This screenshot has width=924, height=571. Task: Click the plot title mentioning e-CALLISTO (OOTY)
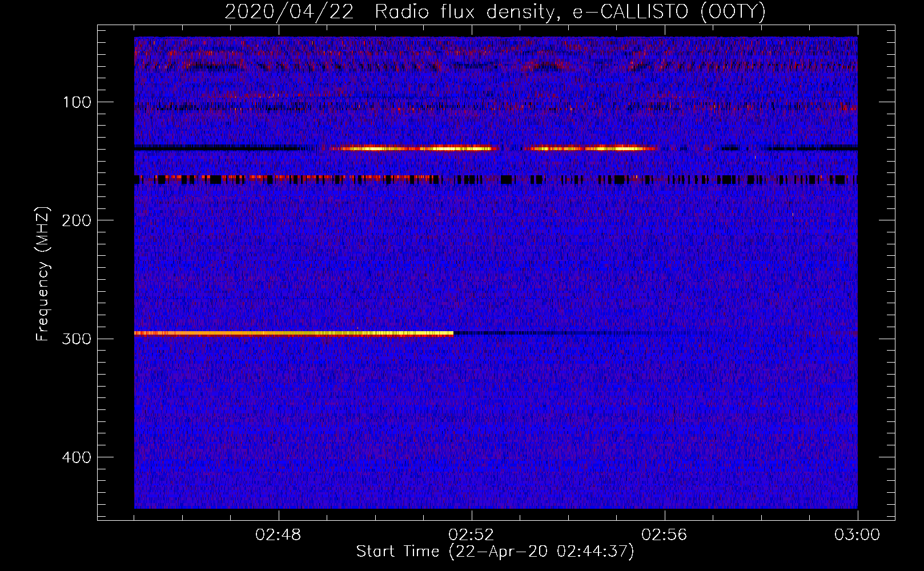(495, 11)
